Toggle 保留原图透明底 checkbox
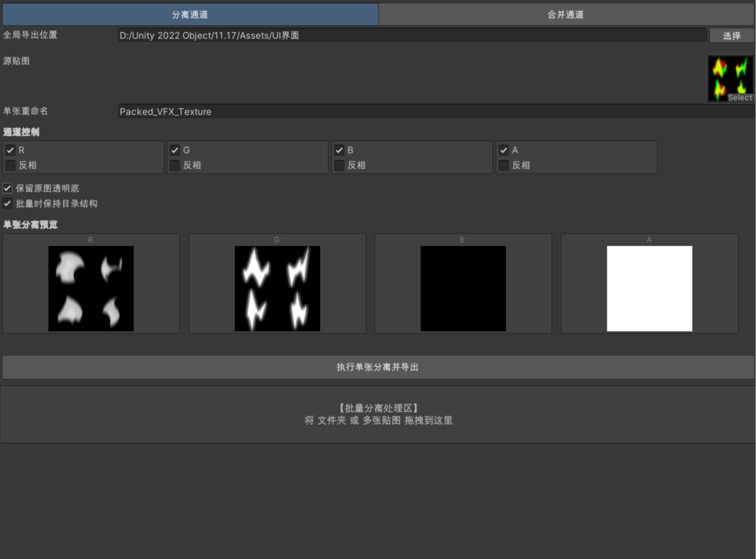The width and height of the screenshot is (756, 559). coord(7,188)
